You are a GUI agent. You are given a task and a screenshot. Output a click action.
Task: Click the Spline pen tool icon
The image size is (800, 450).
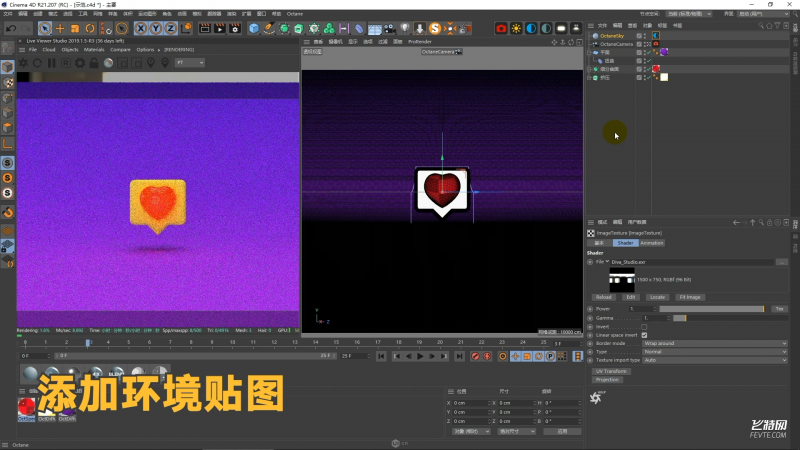pos(269,29)
